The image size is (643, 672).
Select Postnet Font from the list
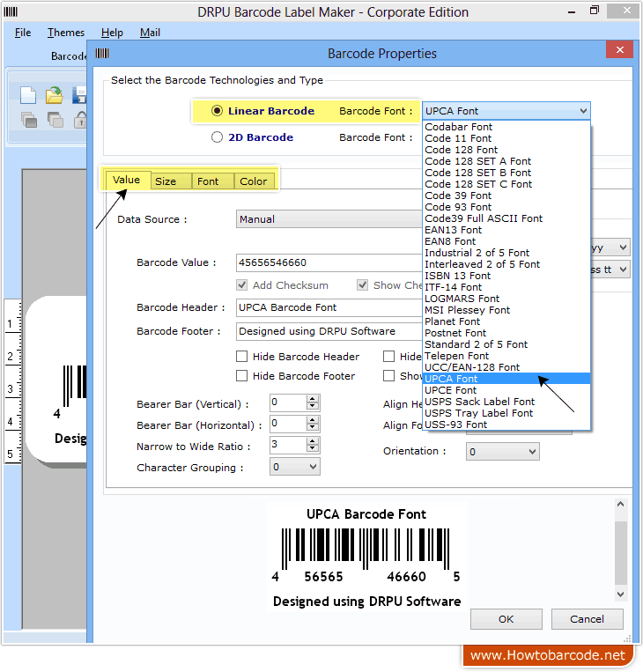point(506,333)
